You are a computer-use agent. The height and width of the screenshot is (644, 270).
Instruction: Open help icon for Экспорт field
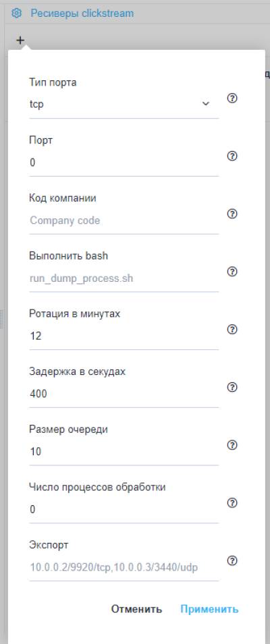click(233, 561)
